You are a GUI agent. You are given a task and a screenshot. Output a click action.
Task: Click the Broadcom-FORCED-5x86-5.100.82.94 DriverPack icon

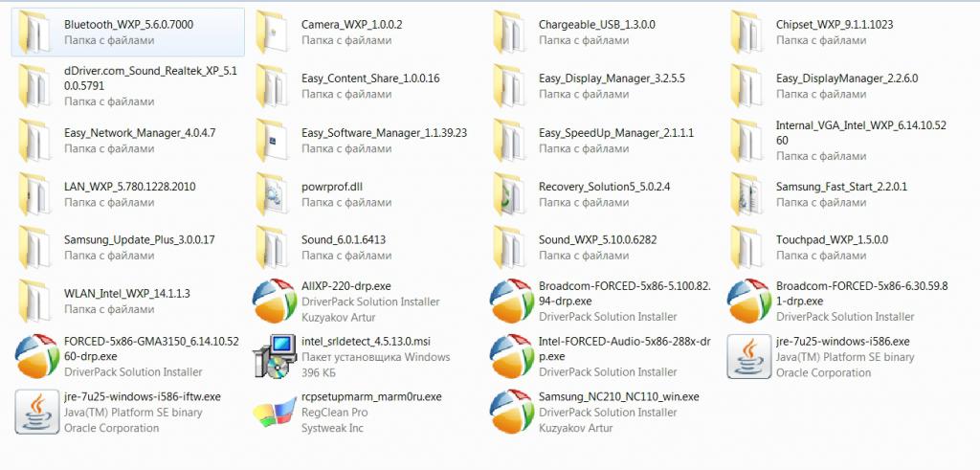pos(512,302)
